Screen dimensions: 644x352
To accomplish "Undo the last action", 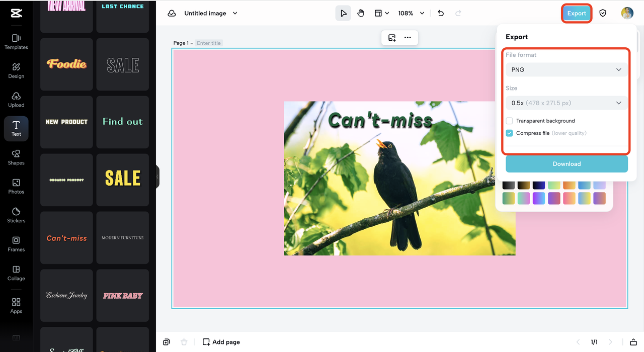I will [441, 13].
